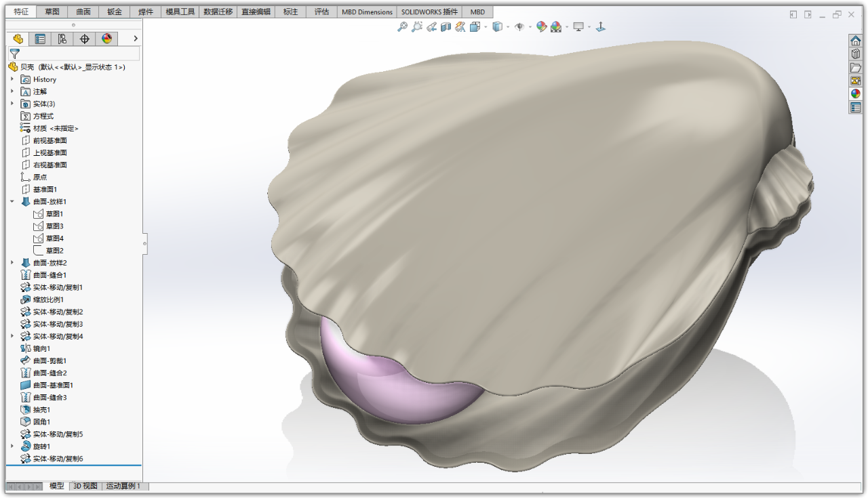Image resolution: width=868 pixels, height=498 pixels.
Task: Open the Hide/Show Items dropdown arrow
Action: click(x=530, y=28)
